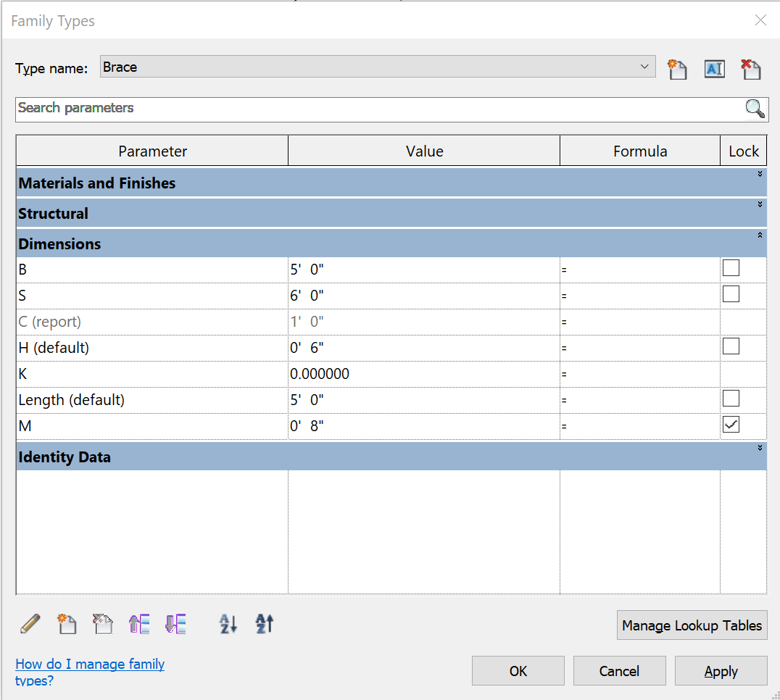780x700 pixels.
Task: Click the formula cell for Length (default)
Action: point(640,400)
